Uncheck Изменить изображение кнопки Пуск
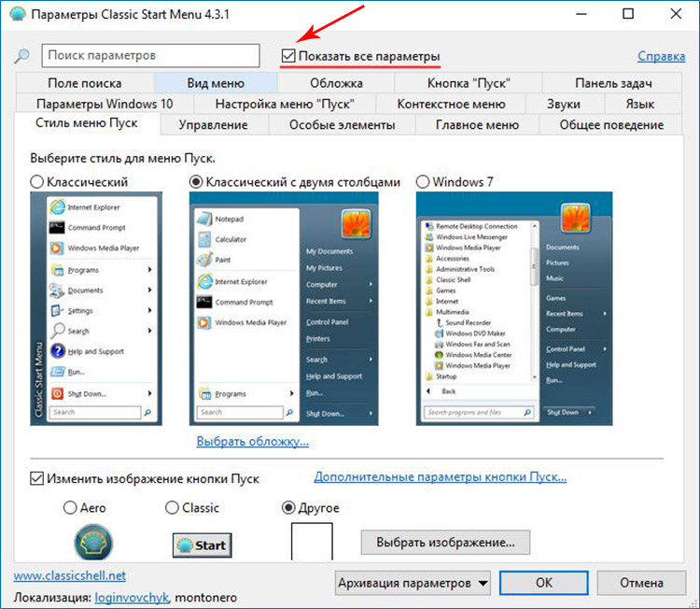Viewport: 700px width, 609px height. (x=36, y=478)
